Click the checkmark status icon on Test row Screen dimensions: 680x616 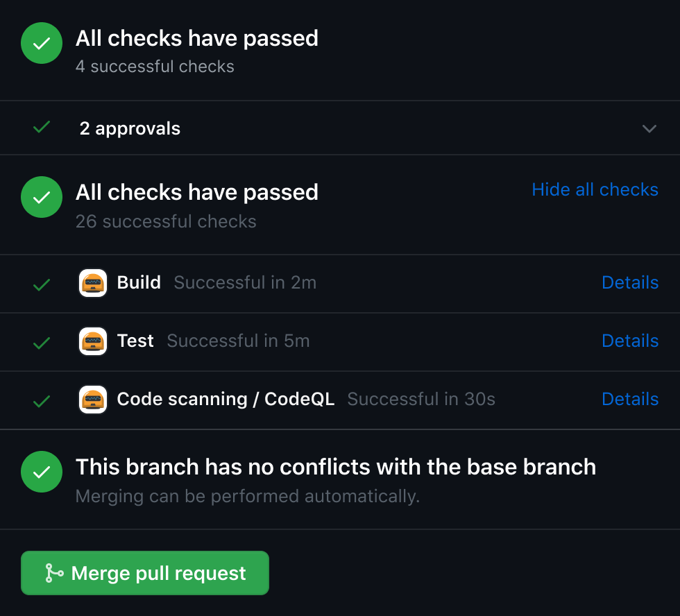42,342
